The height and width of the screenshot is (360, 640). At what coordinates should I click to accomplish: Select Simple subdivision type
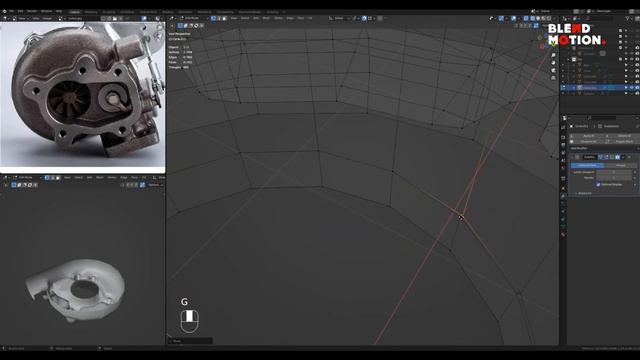tap(620, 165)
